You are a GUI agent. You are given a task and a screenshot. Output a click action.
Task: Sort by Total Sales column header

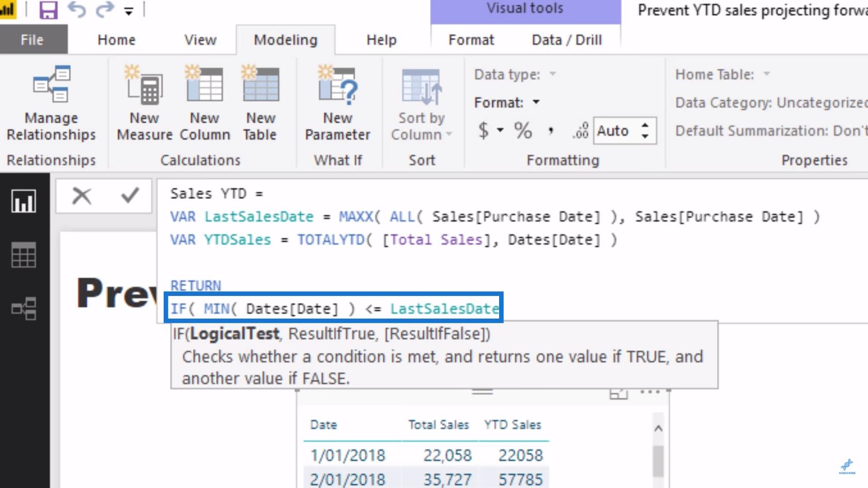(439, 424)
